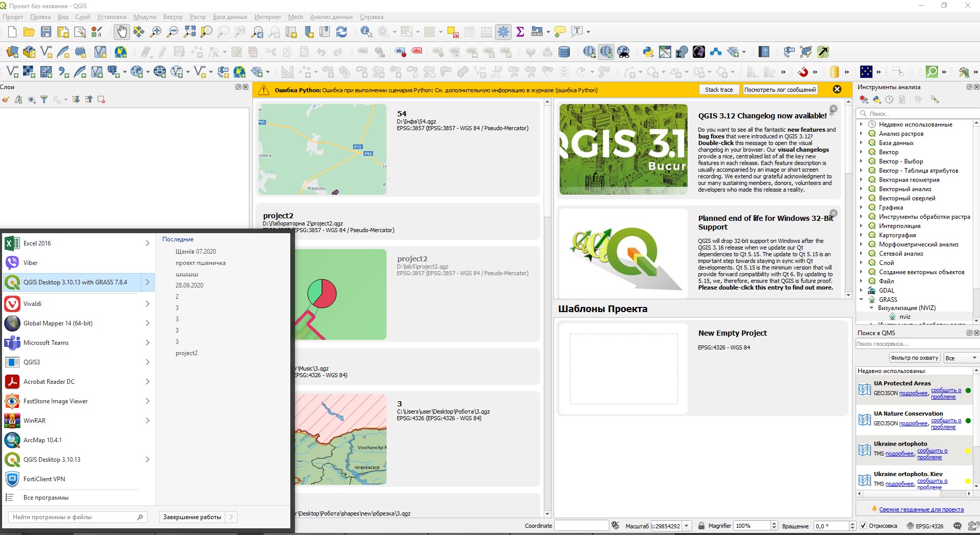The width and height of the screenshot is (980, 535).
Task: Open the Все filter dropdown in QMS search
Action: [961, 358]
